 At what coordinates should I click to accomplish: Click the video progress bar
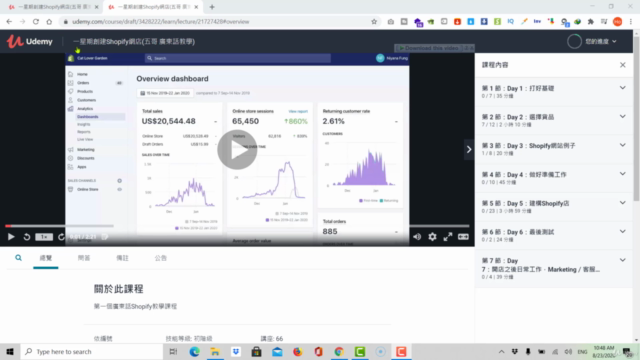point(237,226)
